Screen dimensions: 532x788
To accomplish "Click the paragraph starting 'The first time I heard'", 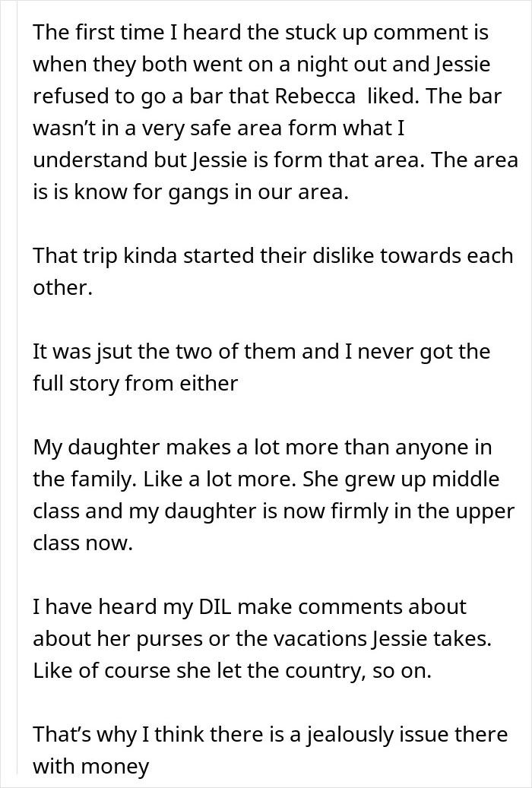I will (275, 112).
